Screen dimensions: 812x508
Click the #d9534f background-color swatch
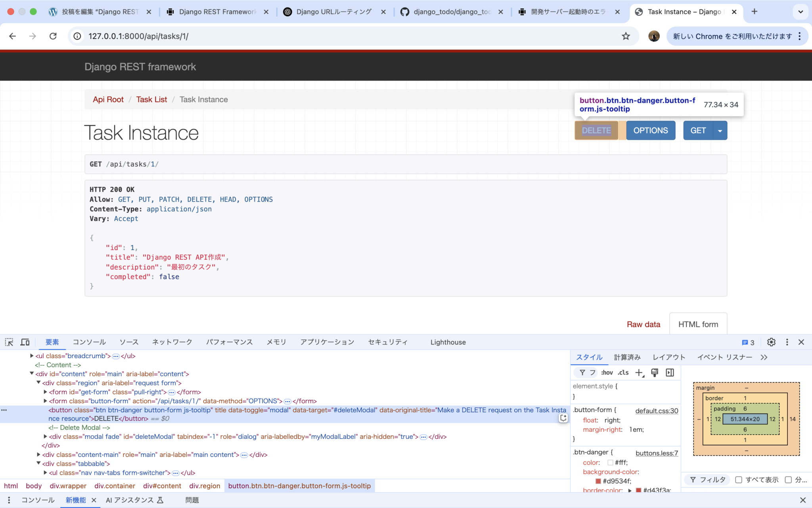(x=598, y=481)
